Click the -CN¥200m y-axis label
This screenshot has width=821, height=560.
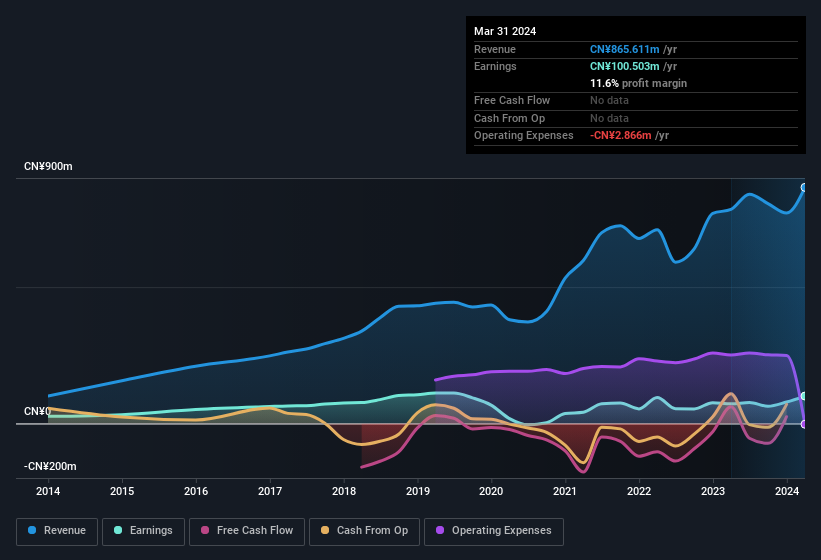(50, 466)
